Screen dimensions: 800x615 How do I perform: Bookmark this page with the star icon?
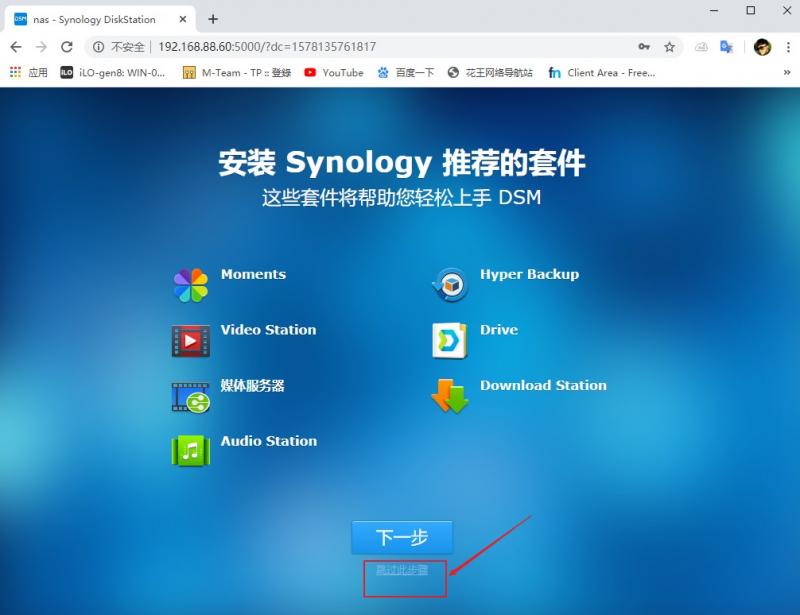tap(669, 47)
